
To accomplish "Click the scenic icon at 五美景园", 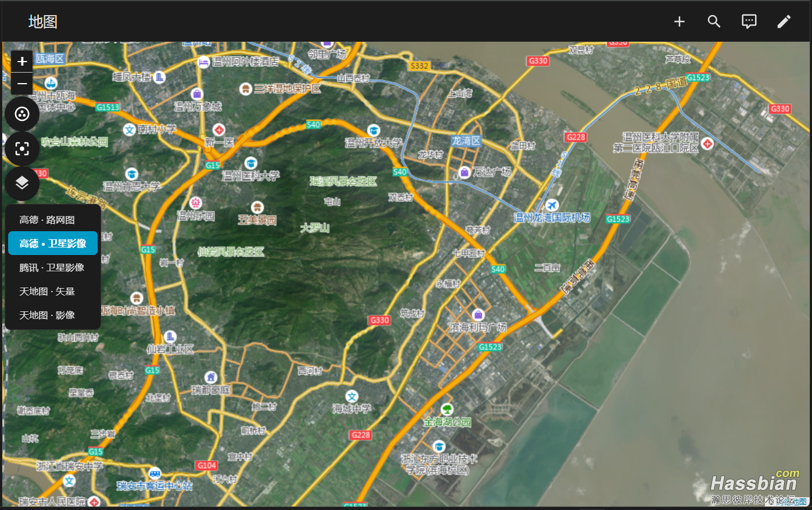I will [x=257, y=207].
